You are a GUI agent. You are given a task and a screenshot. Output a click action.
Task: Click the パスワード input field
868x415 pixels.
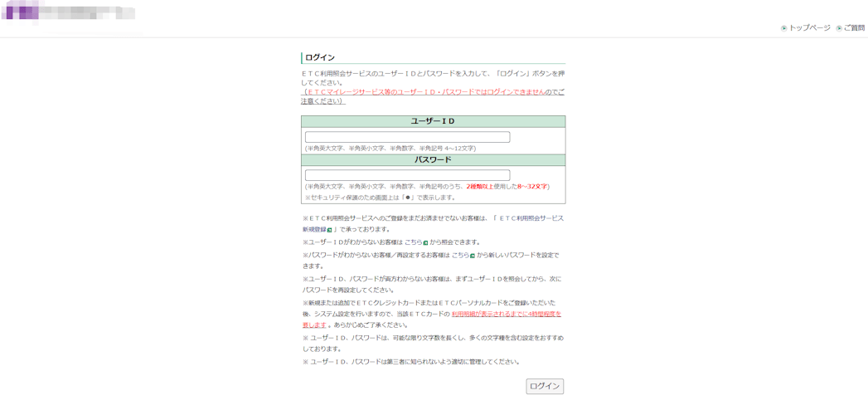[407, 175]
